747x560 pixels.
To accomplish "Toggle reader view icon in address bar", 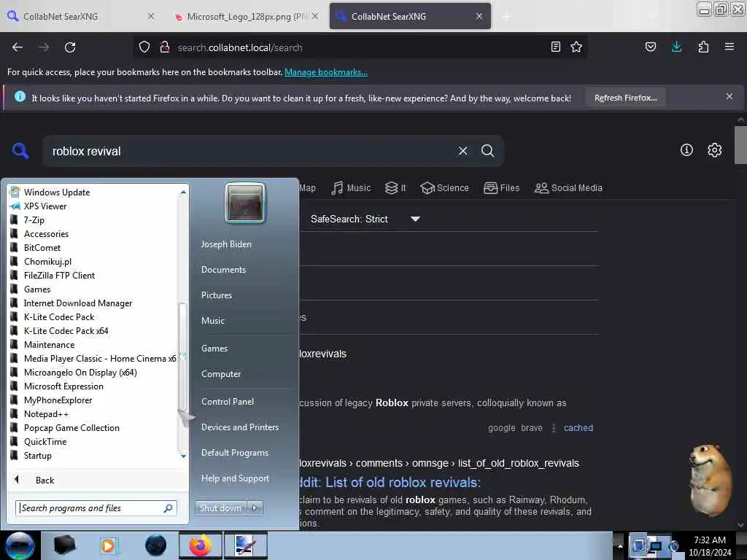I will 555,47.
